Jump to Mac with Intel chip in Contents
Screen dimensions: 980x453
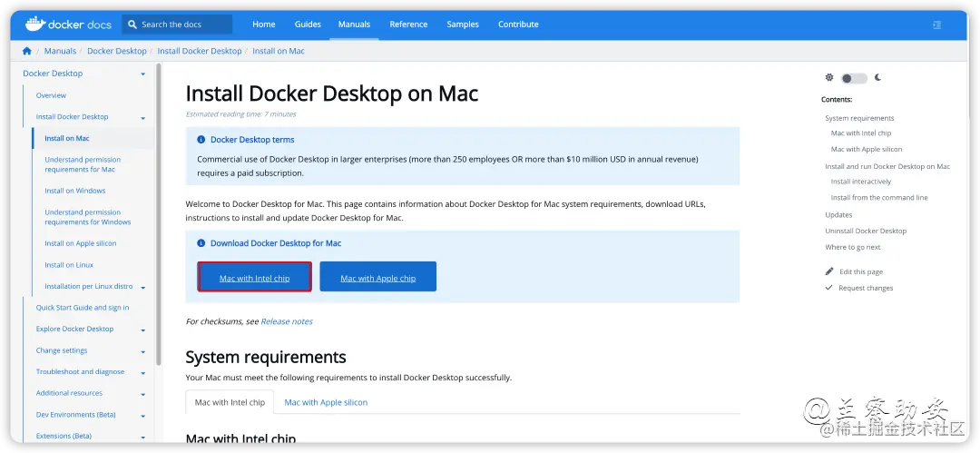click(860, 133)
